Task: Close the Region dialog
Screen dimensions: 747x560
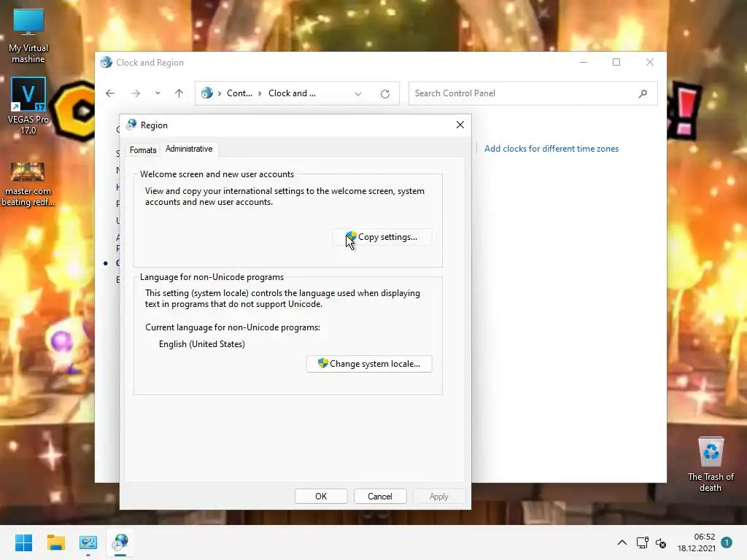Action: (x=460, y=125)
